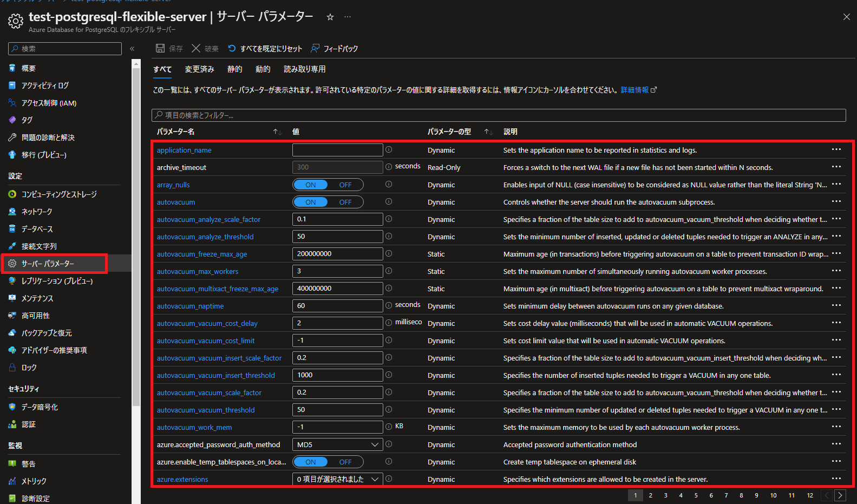Click the info icon for autovacuum_naptime
Image resolution: width=857 pixels, height=504 pixels.
point(389,305)
